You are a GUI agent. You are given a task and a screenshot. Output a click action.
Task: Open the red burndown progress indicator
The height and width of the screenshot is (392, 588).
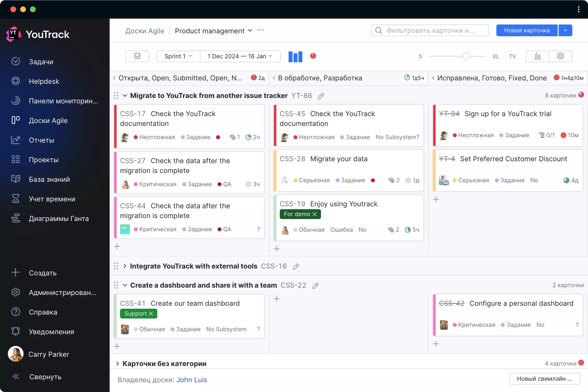coord(313,56)
